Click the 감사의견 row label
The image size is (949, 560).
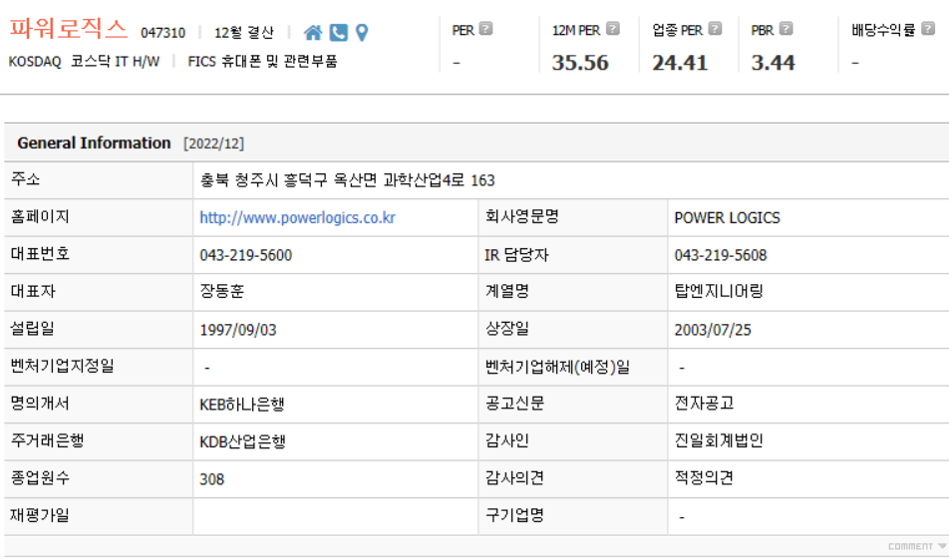point(514,477)
